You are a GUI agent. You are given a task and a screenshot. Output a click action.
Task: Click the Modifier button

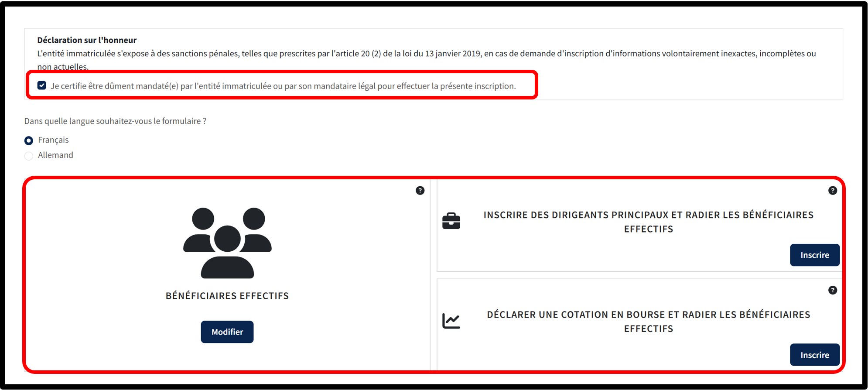227,332
